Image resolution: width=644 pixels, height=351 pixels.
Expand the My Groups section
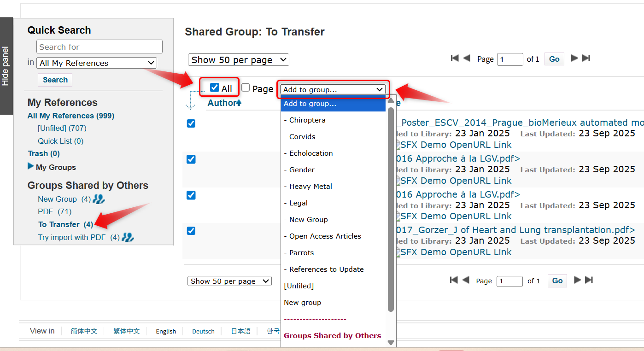click(x=31, y=167)
